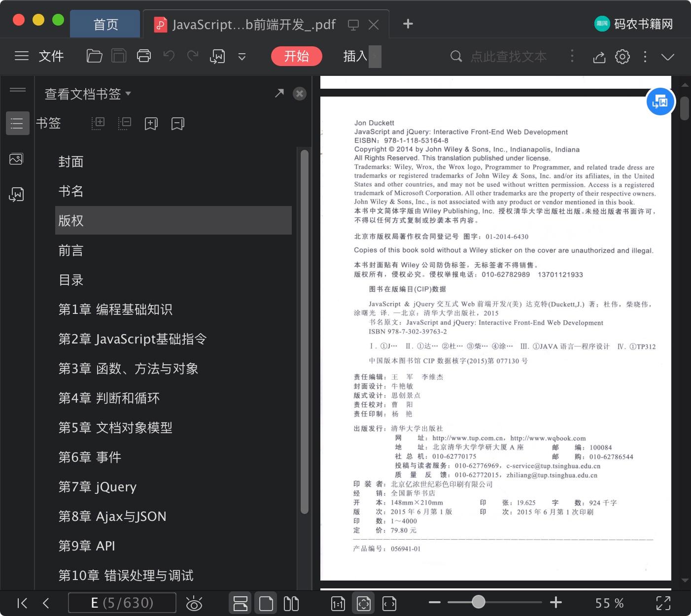
Task: Toggle fit width zoom mode
Action: (x=389, y=604)
